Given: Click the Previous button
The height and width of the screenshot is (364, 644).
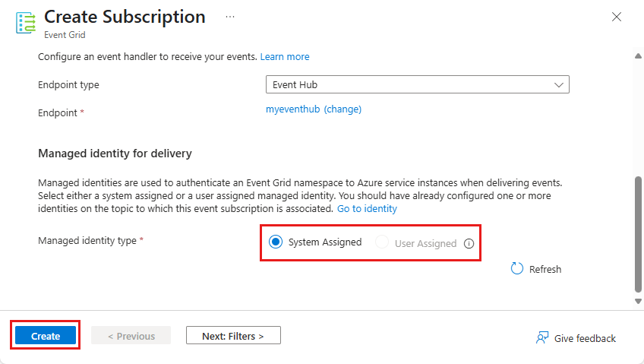Looking at the screenshot, I should [x=131, y=336].
